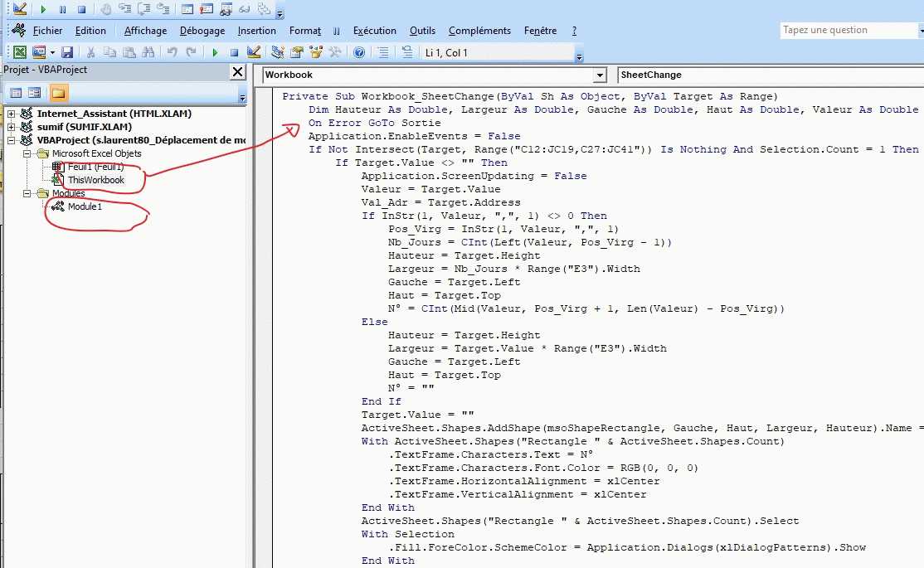This screenshot has height=568, width=924.
Task: Select ThisWorkbook in the project tree
Action: coord(95,180)
